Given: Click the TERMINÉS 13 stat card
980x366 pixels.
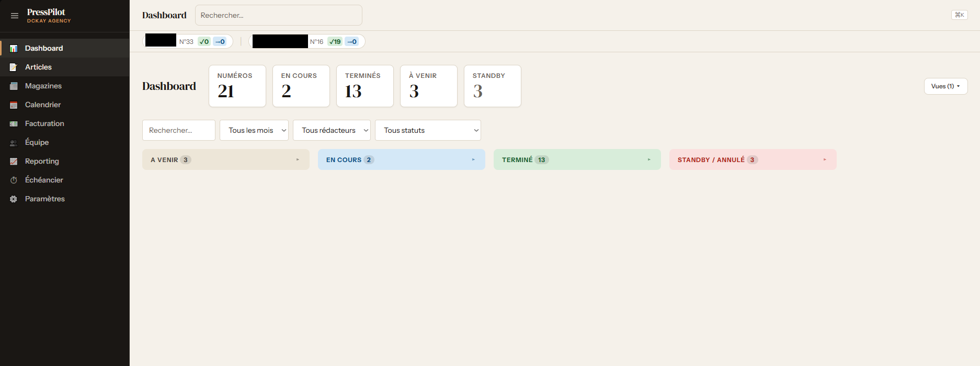Looking at the screenshot, I should point(365,86).
